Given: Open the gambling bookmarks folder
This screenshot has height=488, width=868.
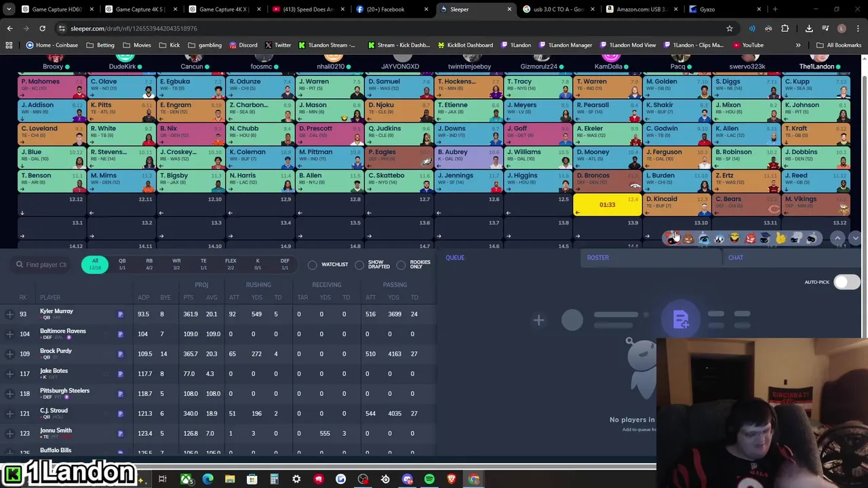Looking at the screenshot, I should (204, 45).
